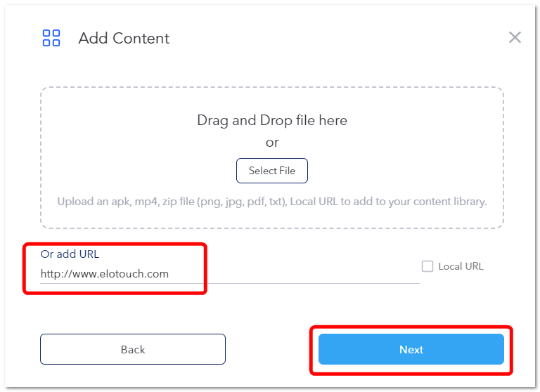Close the Add Content dialog

[x=515, y=37]
